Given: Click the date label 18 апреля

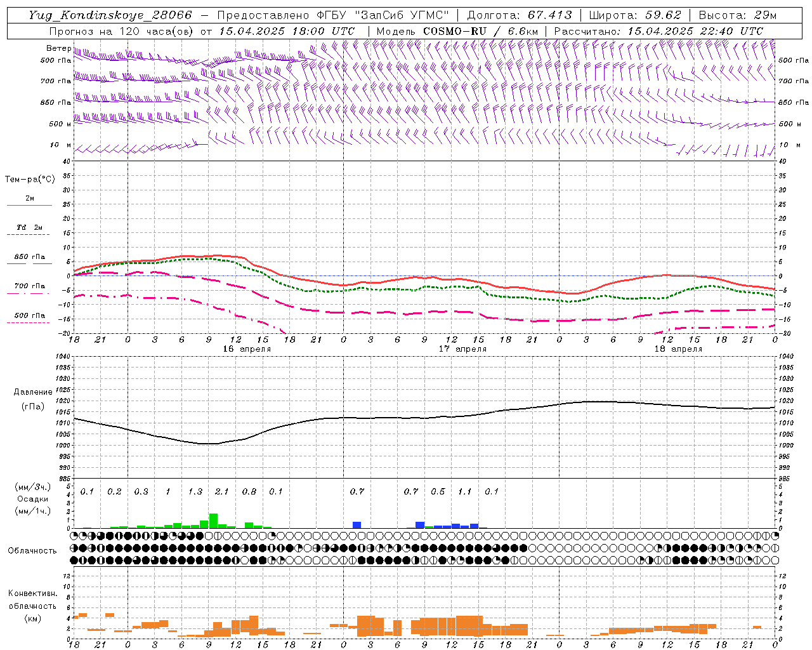Looking at the screenshot, I should click(678, 349).
